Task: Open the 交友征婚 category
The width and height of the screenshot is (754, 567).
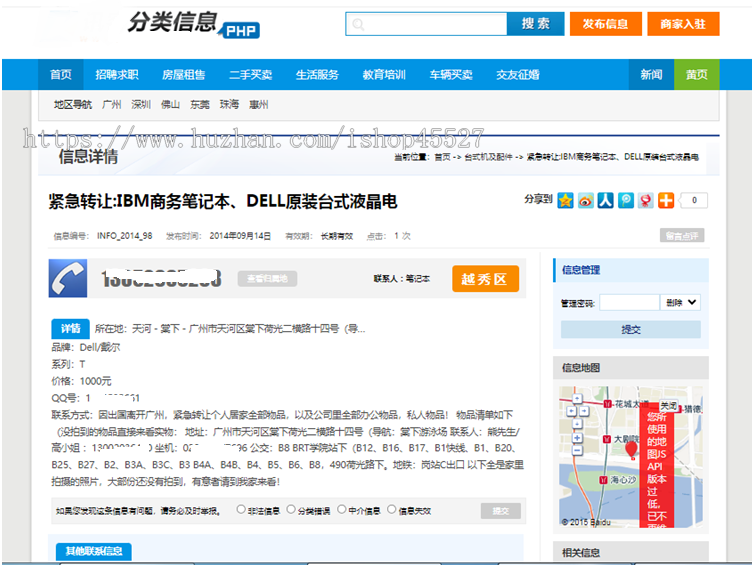Action: (518, 75)
